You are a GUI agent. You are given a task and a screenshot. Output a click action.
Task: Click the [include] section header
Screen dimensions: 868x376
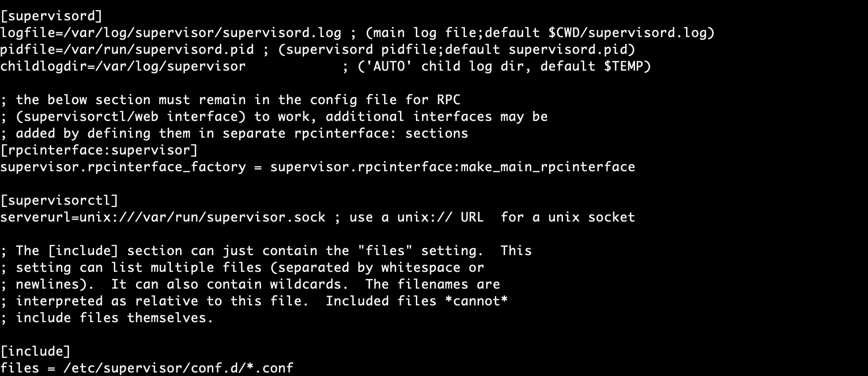tap(35, 351)
